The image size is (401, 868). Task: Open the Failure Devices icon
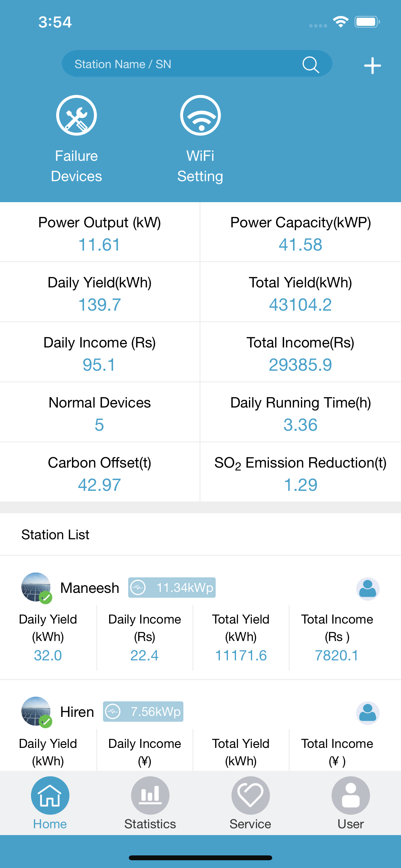[x=77, y=115]
